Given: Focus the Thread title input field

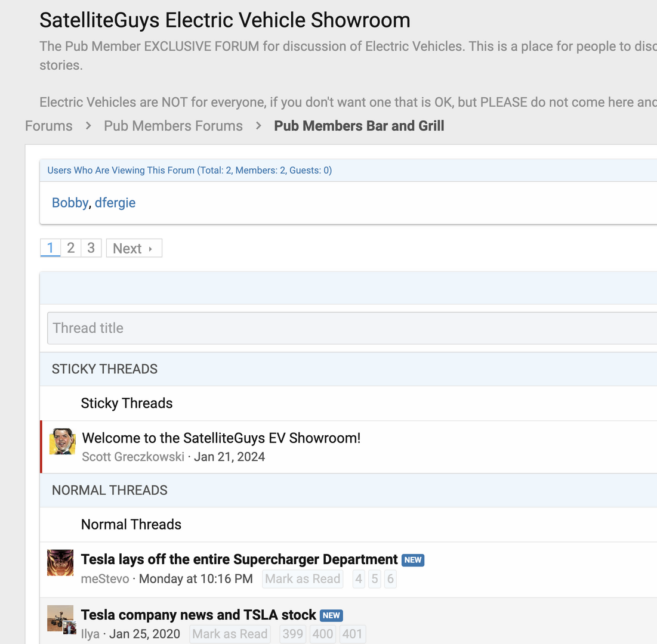Looking at the screenshot, I should pos(352,328).
